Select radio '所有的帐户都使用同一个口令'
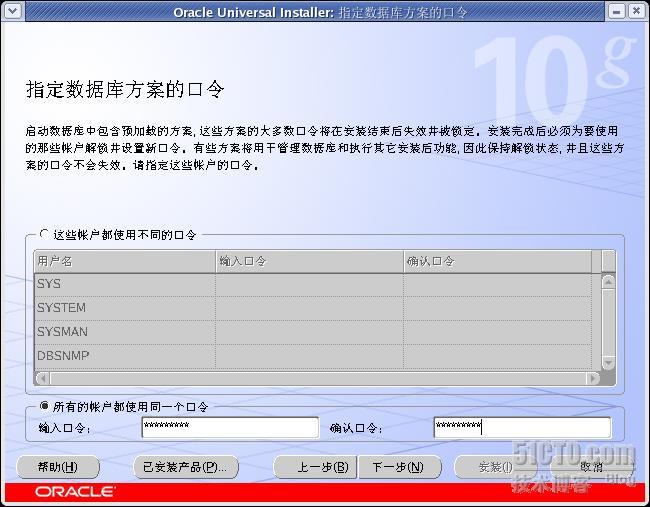Image resolution: width=650 pixels, height=507 pixels. click(x=44, y=406)
